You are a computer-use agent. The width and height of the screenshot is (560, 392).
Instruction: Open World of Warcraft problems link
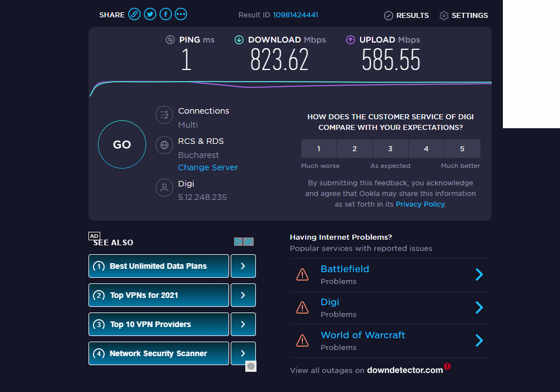tap(362, 335)
